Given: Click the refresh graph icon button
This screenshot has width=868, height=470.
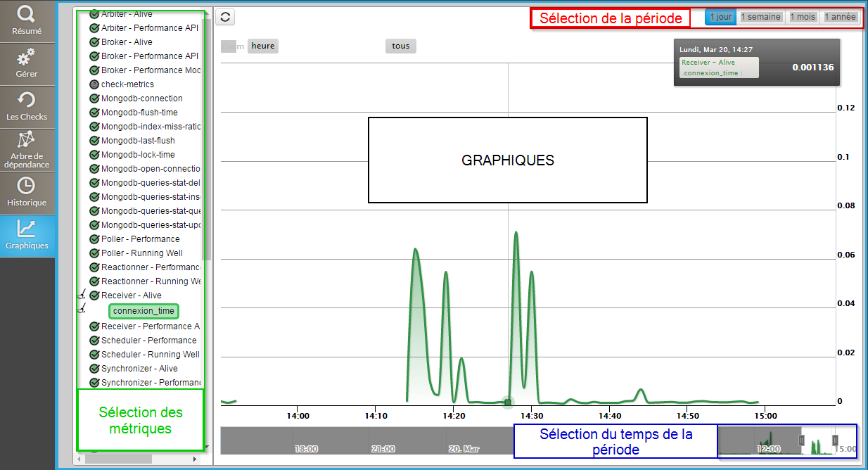Looking at the screenshot, I should tap(225, 18).
